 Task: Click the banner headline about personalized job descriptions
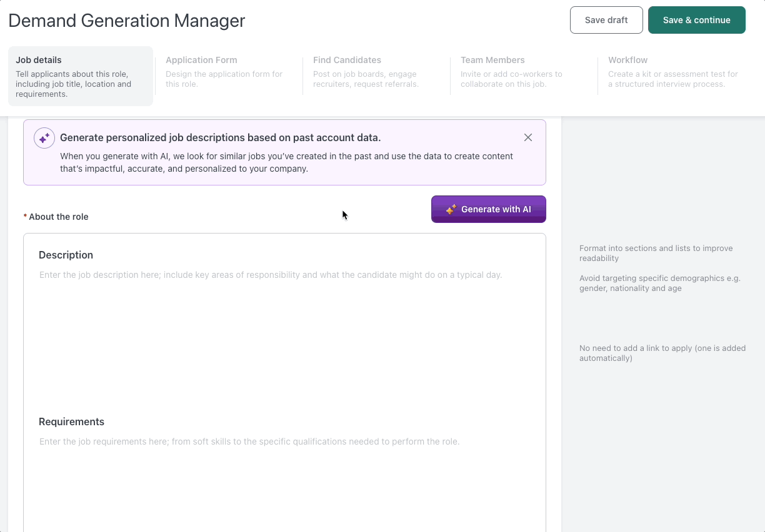tap(220, 137)
